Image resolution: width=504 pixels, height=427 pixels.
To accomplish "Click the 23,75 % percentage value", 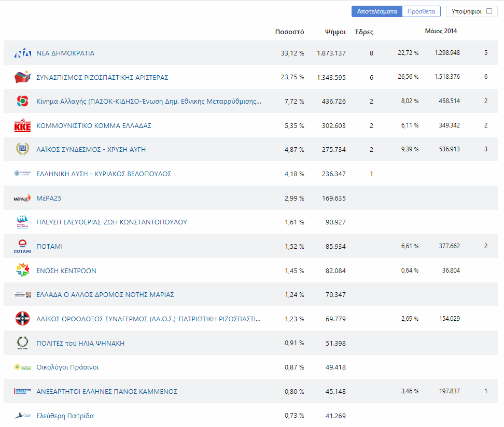I will click(292, 77).
